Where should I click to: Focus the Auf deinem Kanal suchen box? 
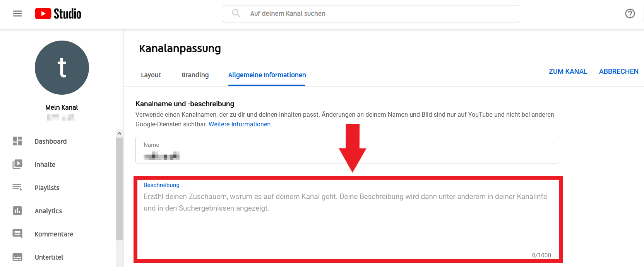pyautogui.click(x=372, y=14)
